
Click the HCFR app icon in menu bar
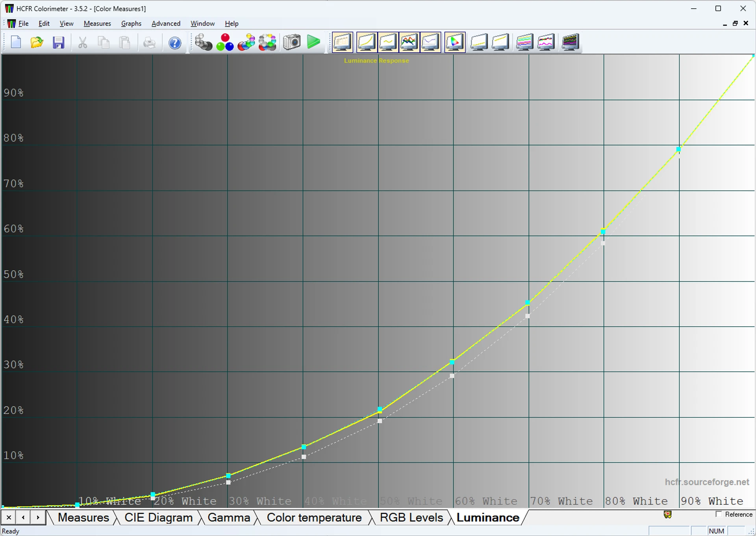click(x=11, y=24)
